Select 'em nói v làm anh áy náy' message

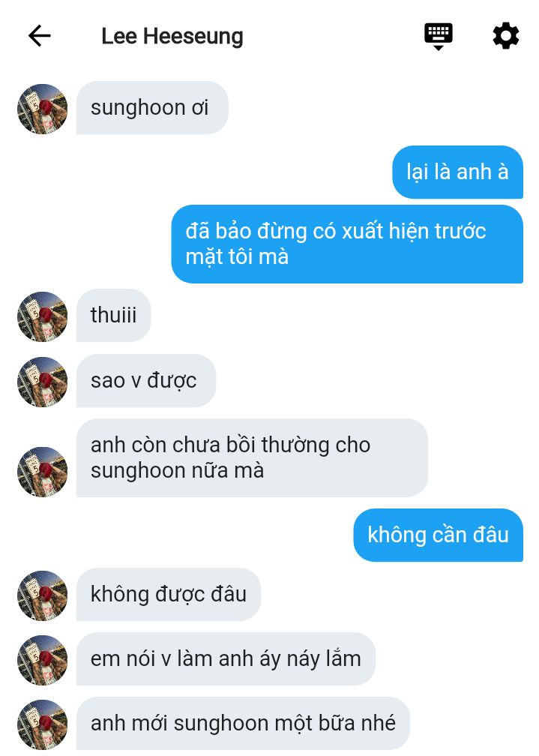point(226,658)
